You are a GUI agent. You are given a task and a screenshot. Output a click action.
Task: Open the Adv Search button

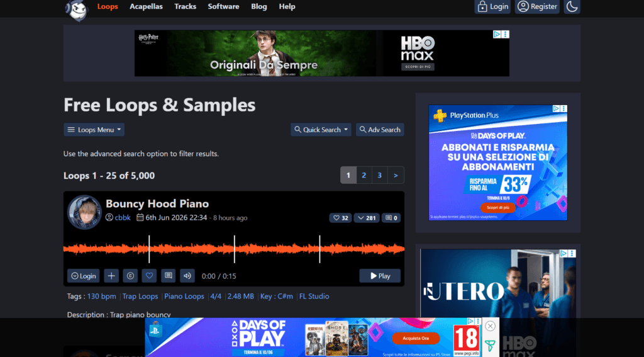tap(380, 130)
